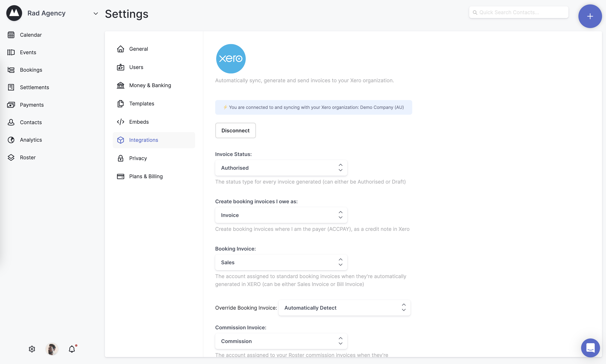Click the user profile avatar

[x=52, y=349]
